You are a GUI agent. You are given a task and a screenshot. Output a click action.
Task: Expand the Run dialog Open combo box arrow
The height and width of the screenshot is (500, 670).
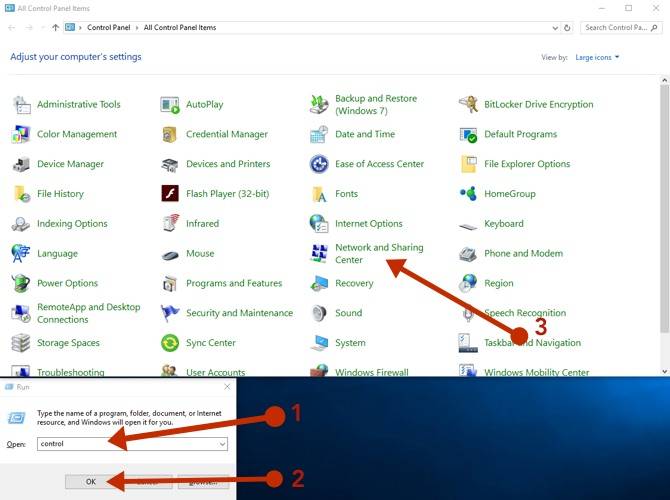[223, 444]
